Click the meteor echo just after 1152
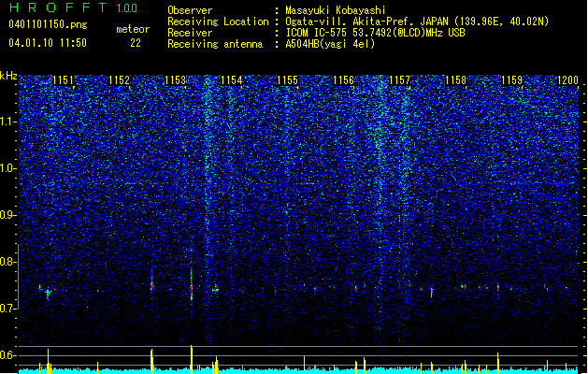The image size is (588, 374). point(151,286)
